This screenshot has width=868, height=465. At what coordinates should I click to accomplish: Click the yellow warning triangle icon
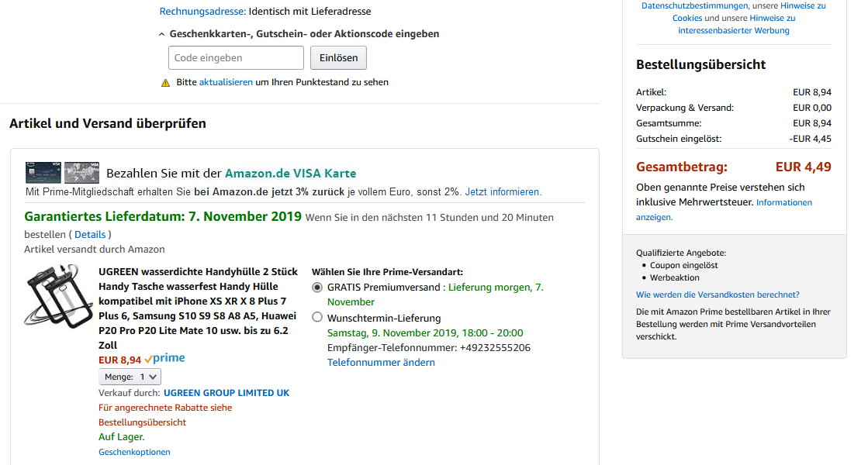coord(165,82)
